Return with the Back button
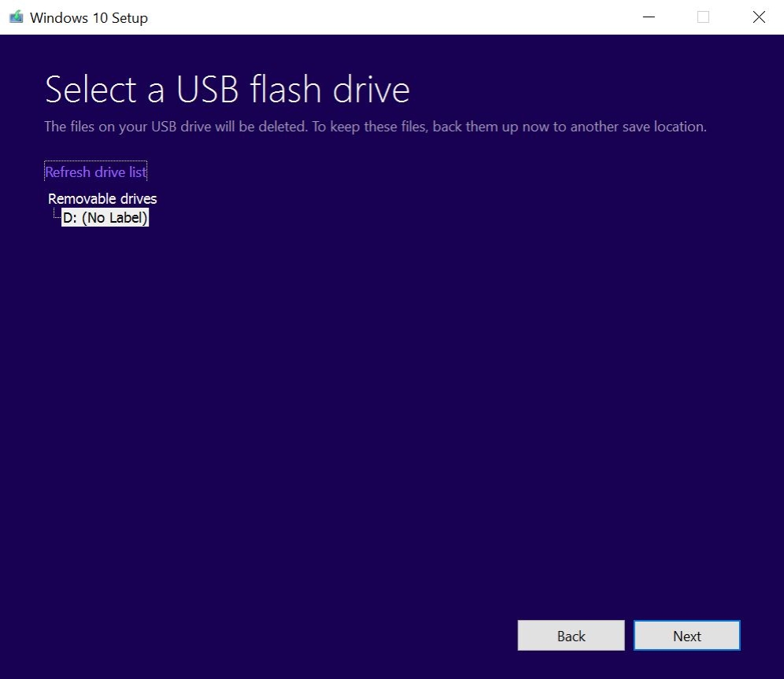Screen dimensions: 784x679 coord(571,636)
